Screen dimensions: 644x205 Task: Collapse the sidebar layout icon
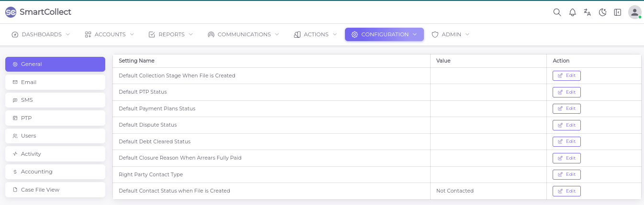tap(618, 12)
